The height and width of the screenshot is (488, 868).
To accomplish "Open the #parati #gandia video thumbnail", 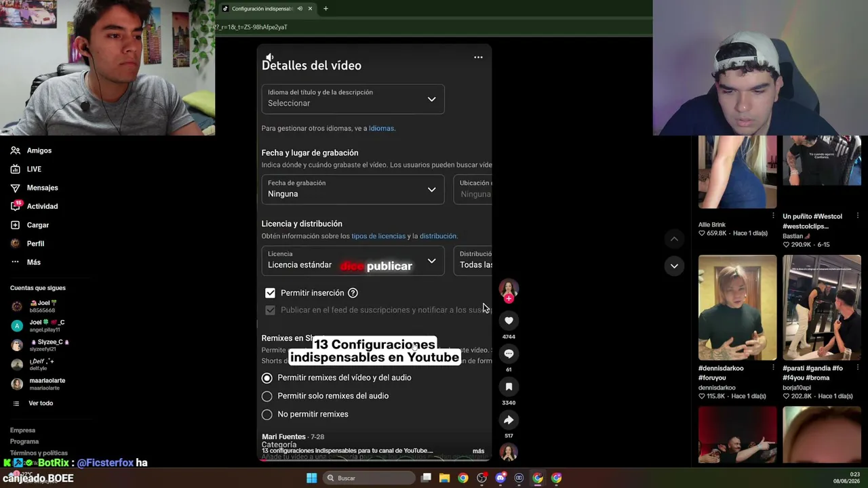I will click(x=822, y=308).
